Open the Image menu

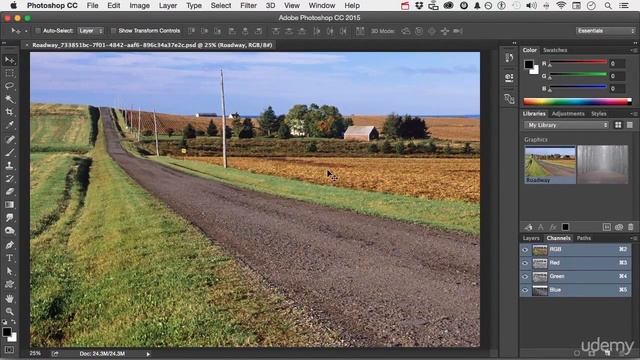tap(140, 5)
